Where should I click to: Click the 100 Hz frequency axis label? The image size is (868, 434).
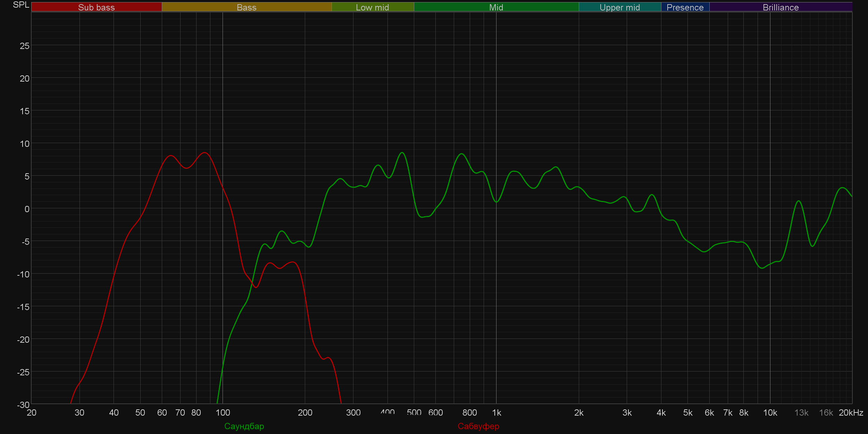(223, 412)
